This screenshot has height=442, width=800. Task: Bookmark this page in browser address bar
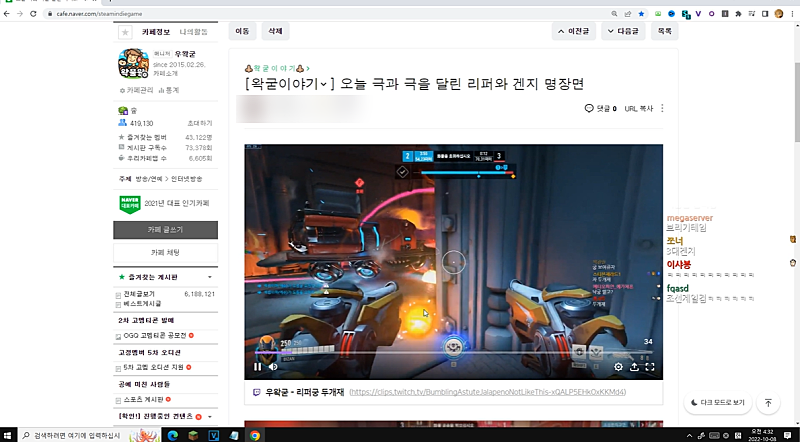coord(641,14)
